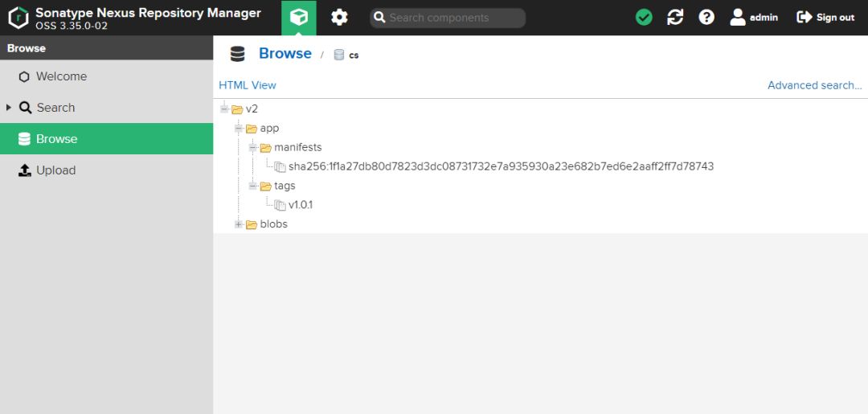This screenshot has width=868, height=414.
Task: Click the refresh icon in header
Action: coord(675,18)
